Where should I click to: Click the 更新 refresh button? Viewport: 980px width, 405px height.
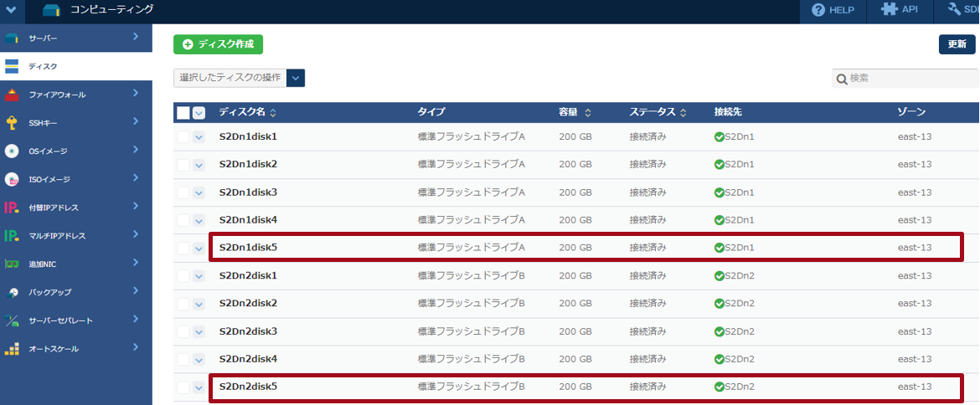click(x=957, y=44)
